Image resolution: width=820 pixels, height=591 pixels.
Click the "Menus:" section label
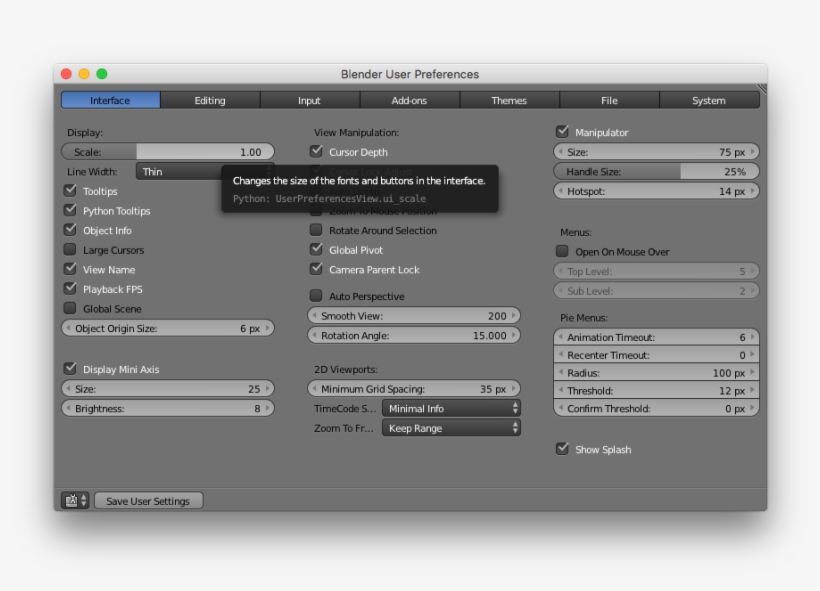[576, 232]
